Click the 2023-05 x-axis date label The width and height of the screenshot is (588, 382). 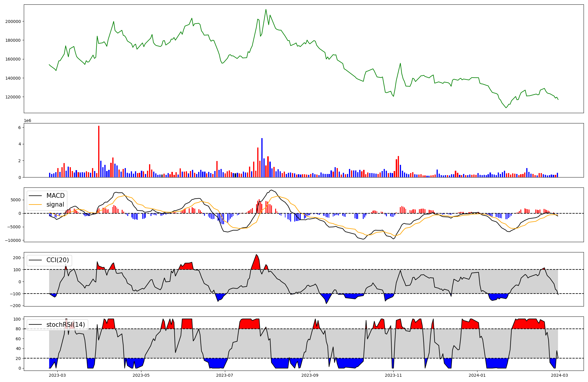pos(141,375)
